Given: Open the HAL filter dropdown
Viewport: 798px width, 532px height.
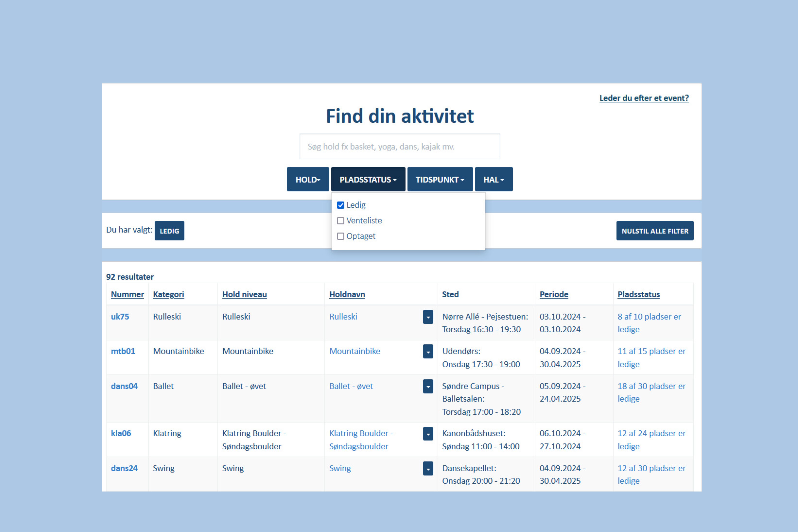Looking at the screenshot, I should click(494, 179).
